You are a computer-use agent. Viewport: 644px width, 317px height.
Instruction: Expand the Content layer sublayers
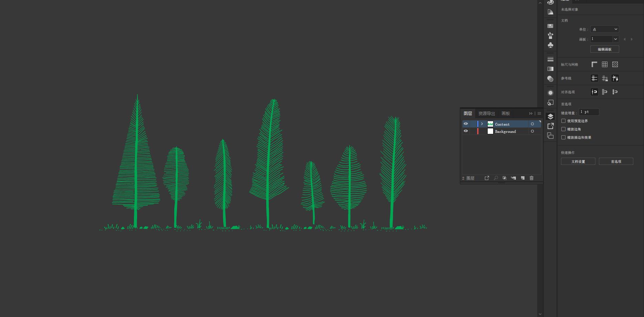pos(482,124)
